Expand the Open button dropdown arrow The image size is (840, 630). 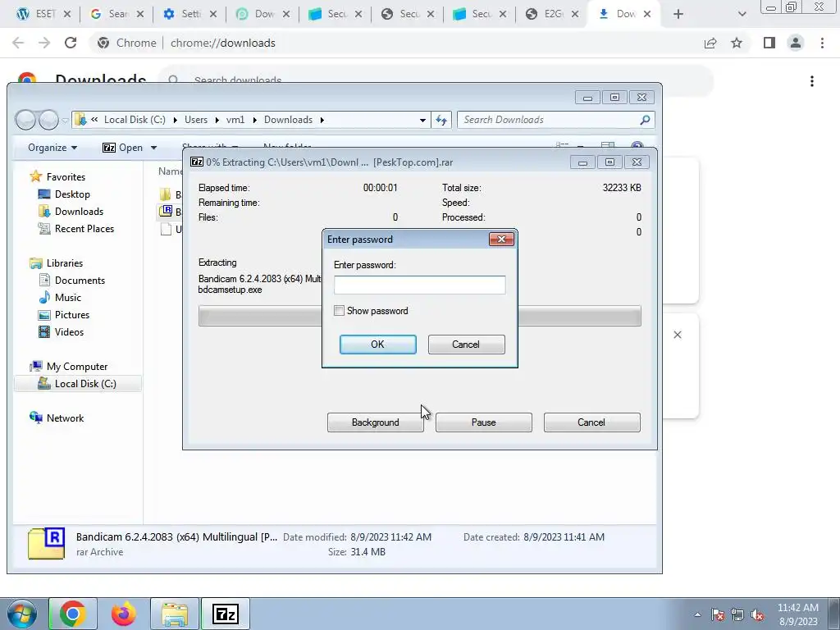click(153, 148)
